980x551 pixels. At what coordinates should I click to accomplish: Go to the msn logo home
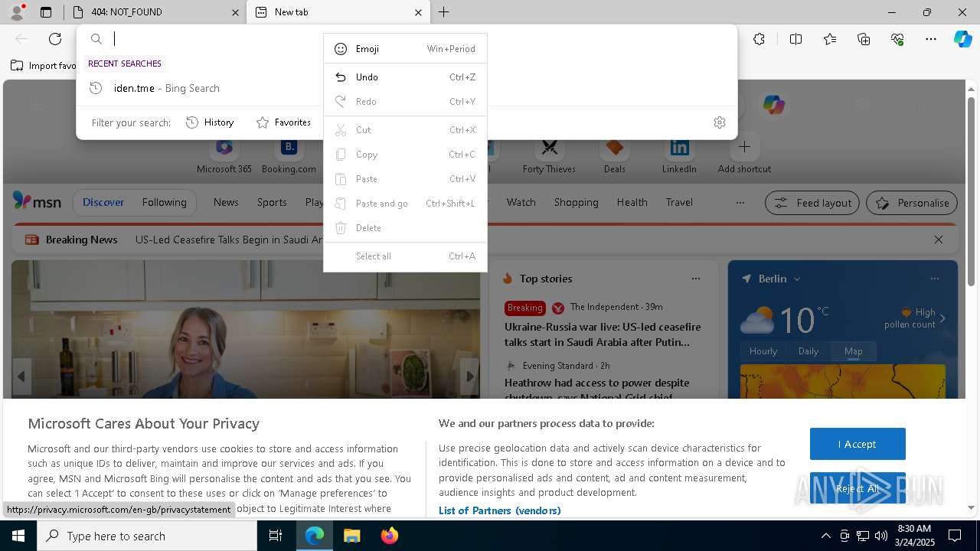[37, 202]
